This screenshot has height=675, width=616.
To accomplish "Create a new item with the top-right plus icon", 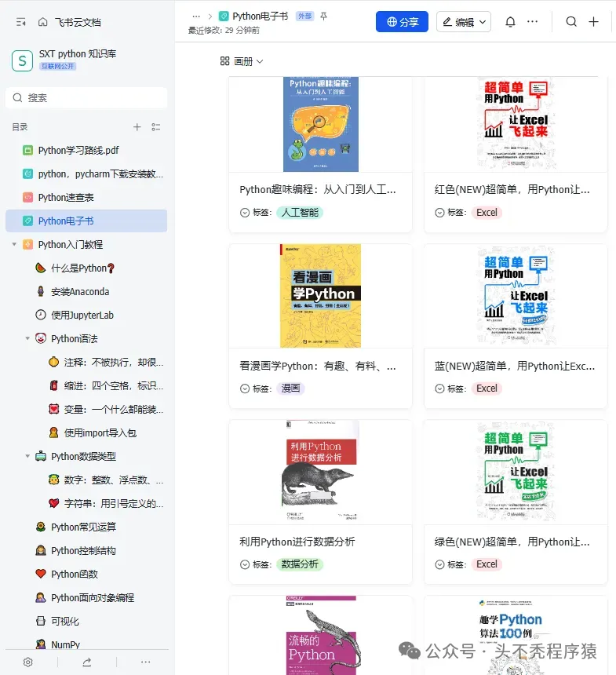I will coord(593,21).
